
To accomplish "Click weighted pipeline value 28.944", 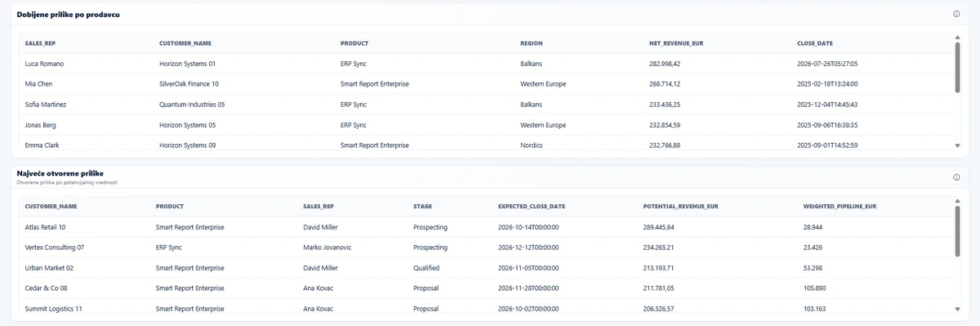I will (x=813, y=227).
